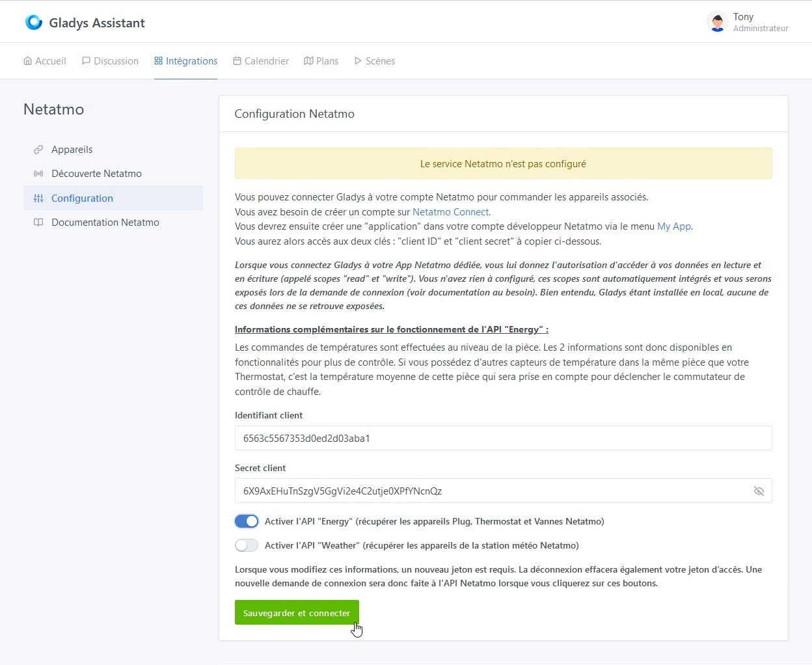Click the Configuration sliders icon
The image size is (812, 665).
point(39,198)
